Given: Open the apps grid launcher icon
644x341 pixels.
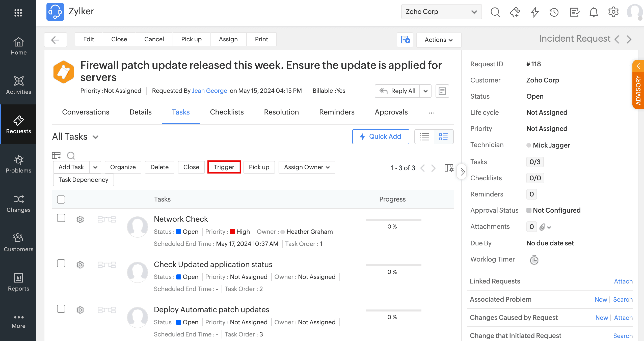Looking at the screenshot, I should pyautogui.click(x=18, y=13).
